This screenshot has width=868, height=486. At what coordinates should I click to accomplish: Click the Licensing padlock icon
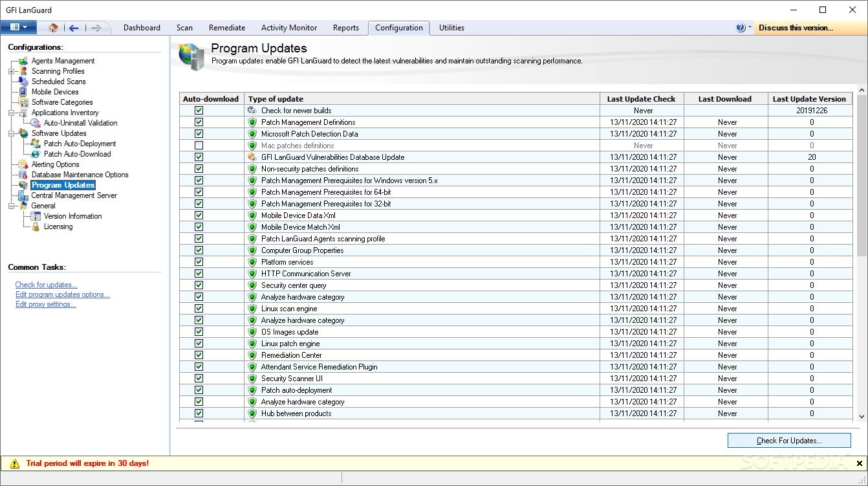pyautogui.click(x=36, y=226)
